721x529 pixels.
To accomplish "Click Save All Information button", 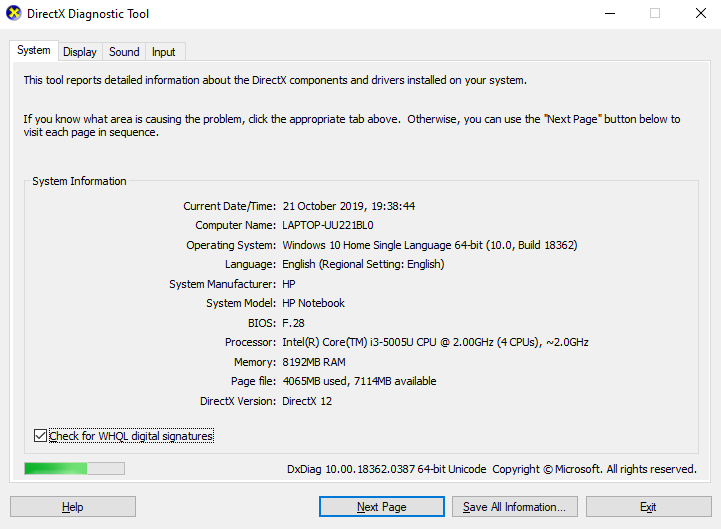I will pyautogui.click(x=514, y=507).
